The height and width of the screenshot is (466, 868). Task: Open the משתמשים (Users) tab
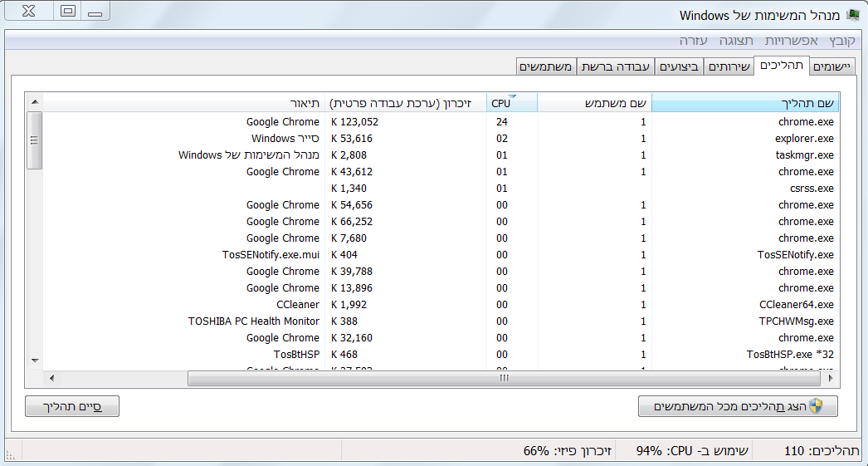point(546,66)
